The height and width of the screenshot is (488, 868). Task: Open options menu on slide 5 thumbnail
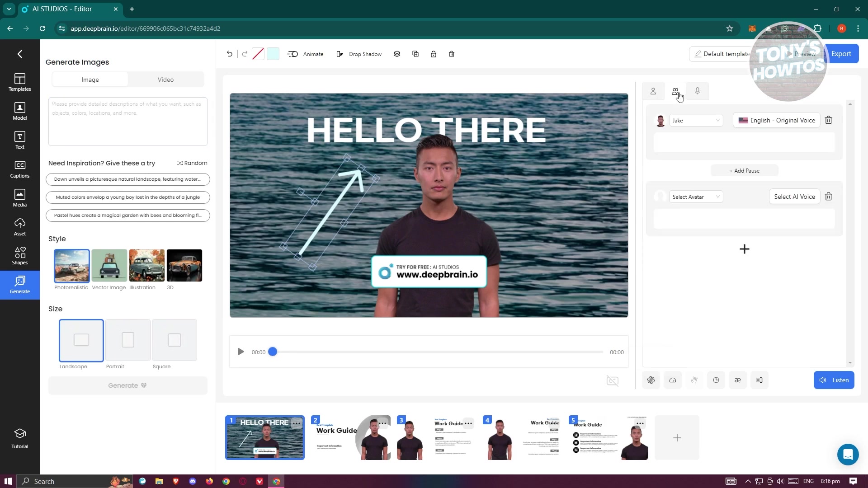click(x=640, y=423)
